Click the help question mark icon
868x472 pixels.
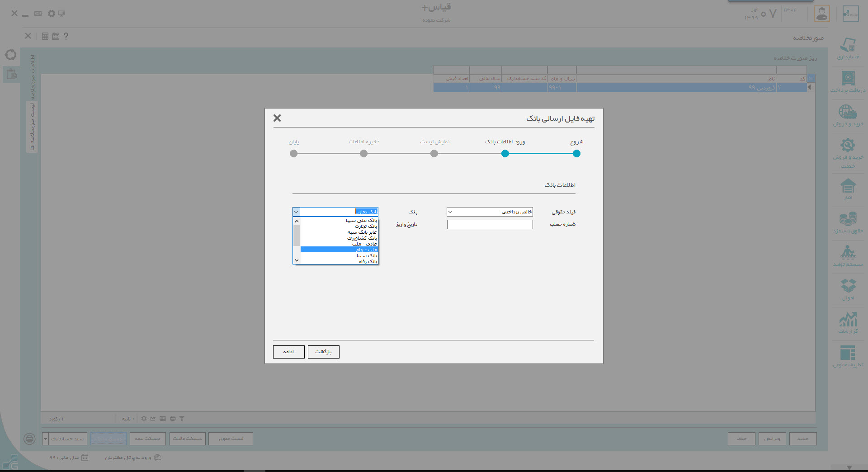[66, 36]
